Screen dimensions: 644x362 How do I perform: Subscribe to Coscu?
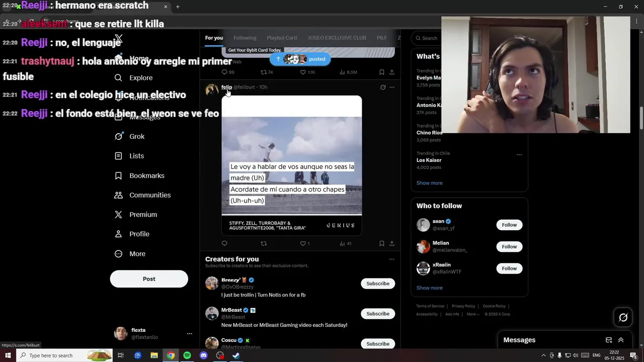(378, 344)
